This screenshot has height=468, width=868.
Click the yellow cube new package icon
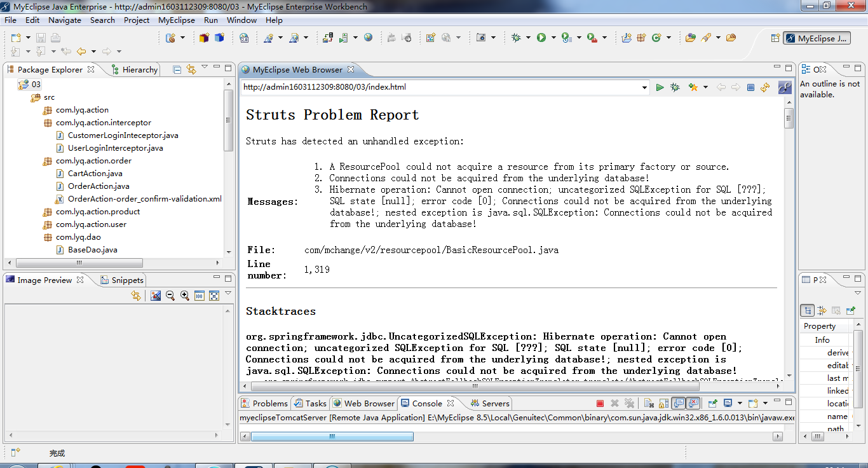[x=204, y=38]
